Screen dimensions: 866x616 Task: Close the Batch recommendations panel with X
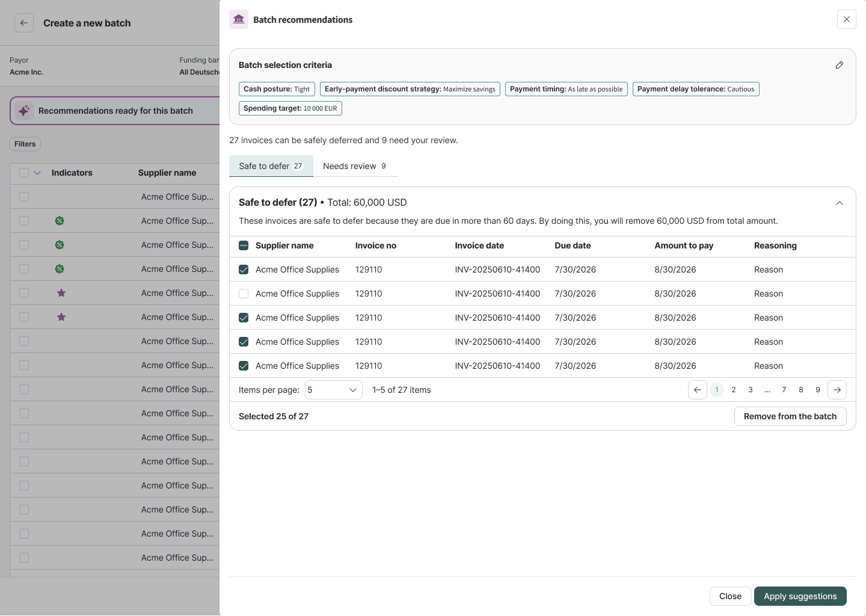(x=846, y=19)
